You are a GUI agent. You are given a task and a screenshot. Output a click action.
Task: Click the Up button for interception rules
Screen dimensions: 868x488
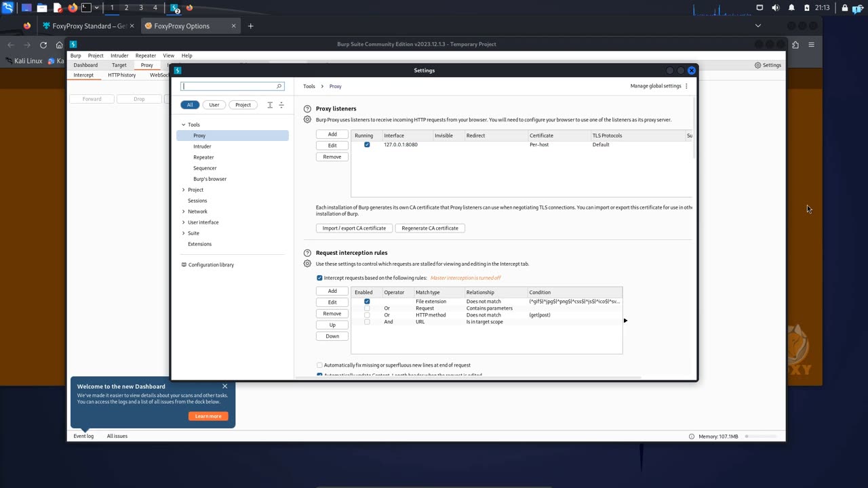click(x=332, y=325)
